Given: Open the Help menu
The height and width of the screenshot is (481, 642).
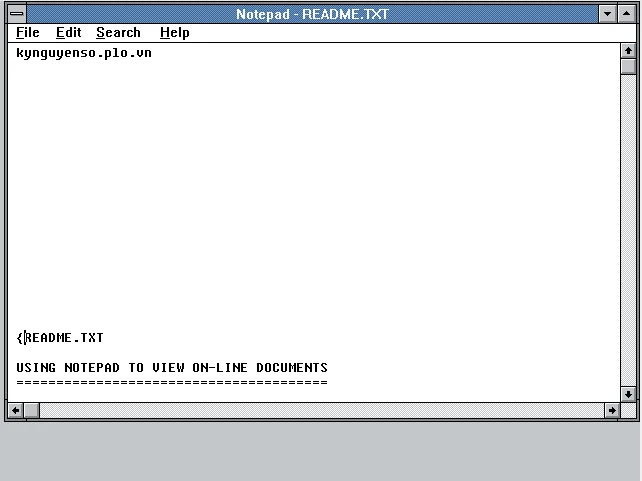Looking at the screenshot, I should (x=174, y=33).
